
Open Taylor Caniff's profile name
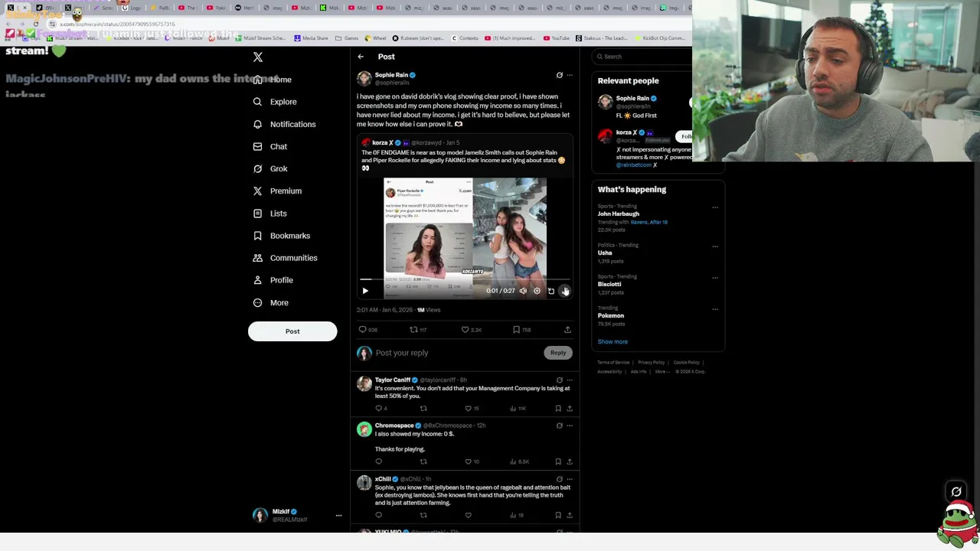click(x=393, y=380)
